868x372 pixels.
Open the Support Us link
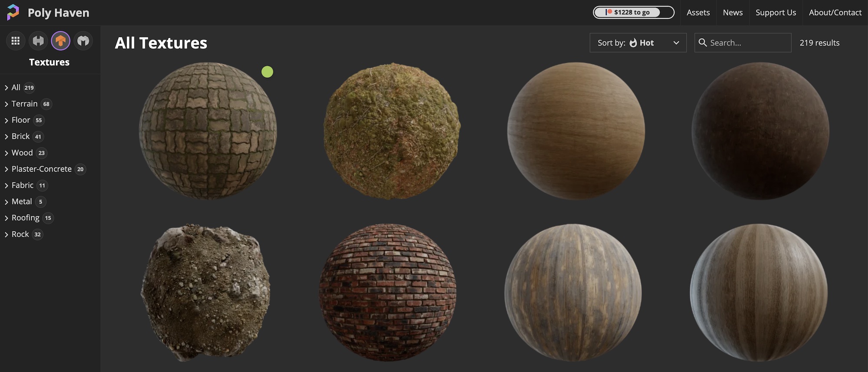pyautogui.click(x=776, y=13)
